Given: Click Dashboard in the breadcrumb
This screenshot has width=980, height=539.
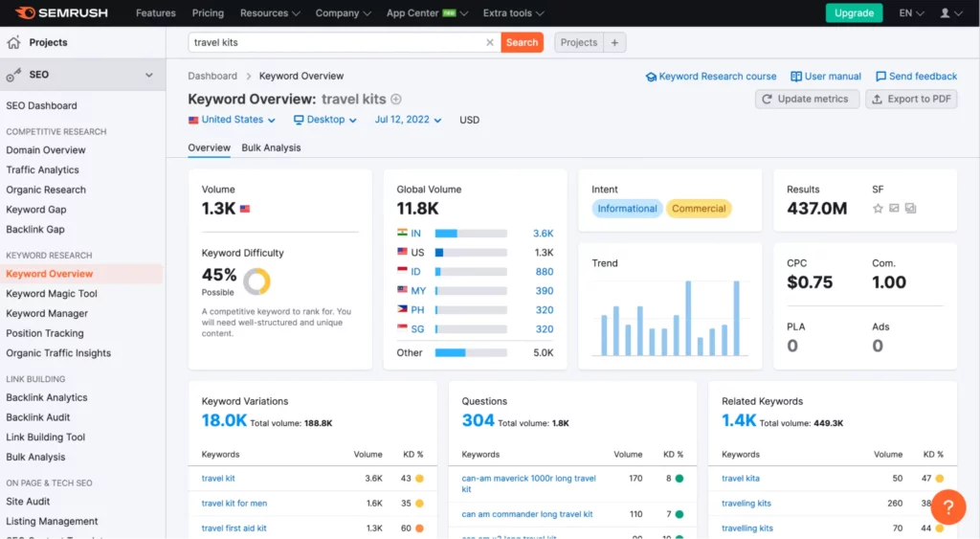Looking at the screenshot, I should click(212, 77).
